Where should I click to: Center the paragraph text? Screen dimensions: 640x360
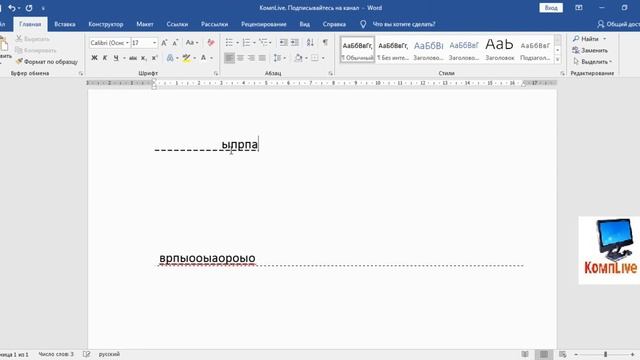point(240,58)
